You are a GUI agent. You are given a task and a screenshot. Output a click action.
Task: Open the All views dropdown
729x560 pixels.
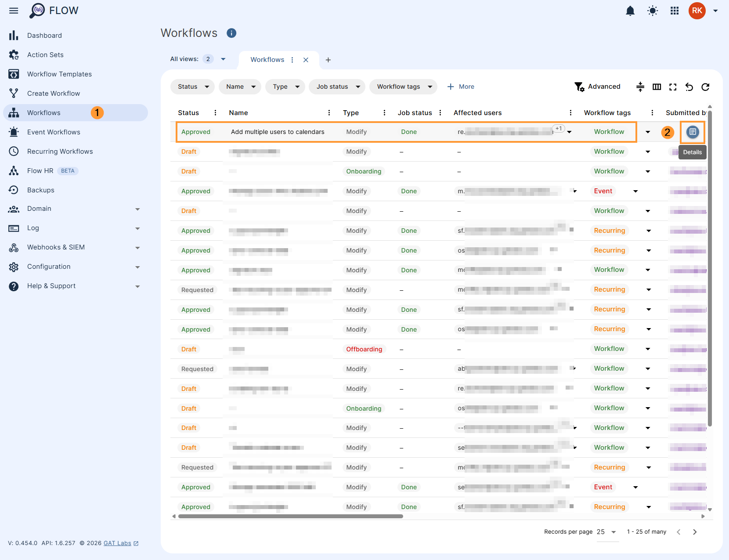(223, 59)
